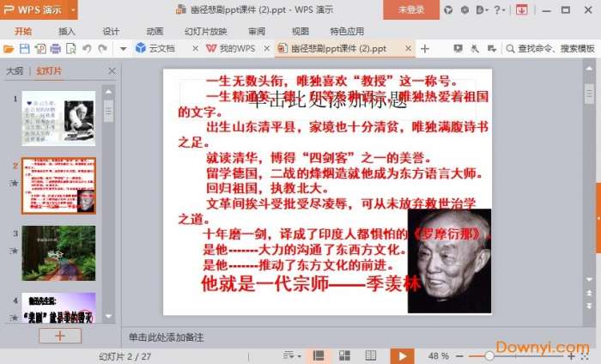Image resolution: width=601 pixels, height=364 pixels.
Task: Close the 云文档 tab
Action: pos(195,48)
